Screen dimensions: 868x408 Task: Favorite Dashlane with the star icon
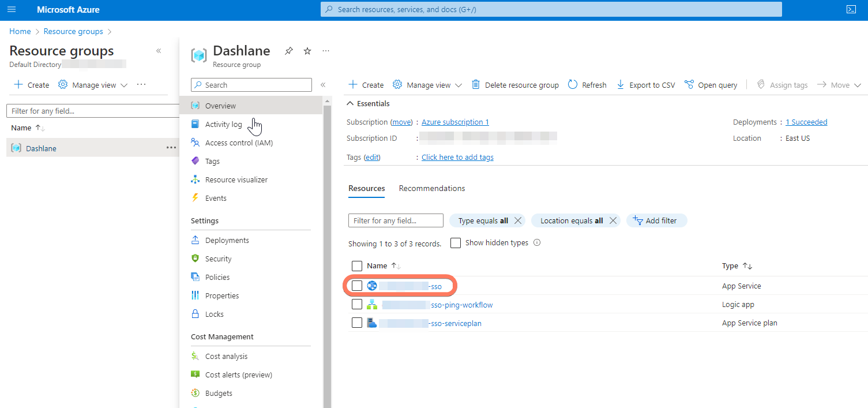coord(307,51)
